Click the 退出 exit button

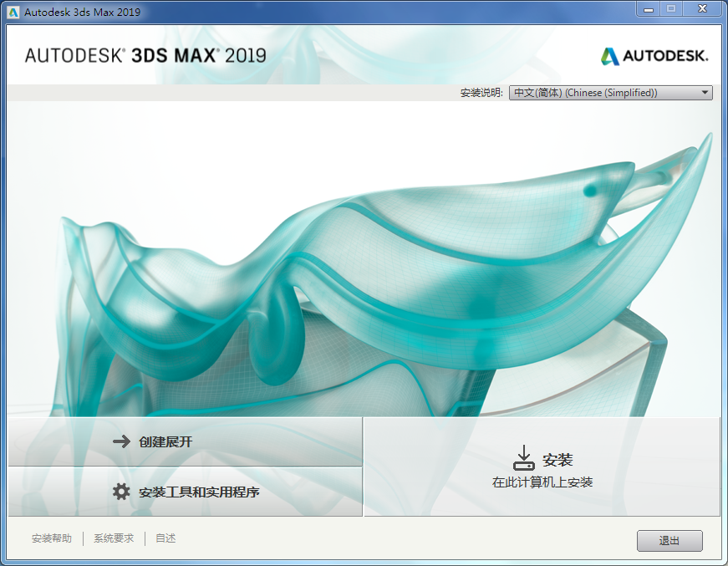point(669,540)
